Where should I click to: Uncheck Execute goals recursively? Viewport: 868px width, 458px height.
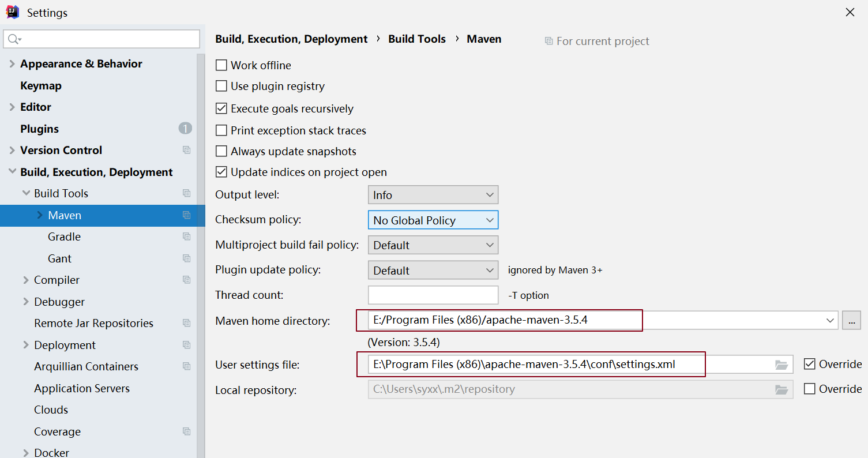point(221,108)
